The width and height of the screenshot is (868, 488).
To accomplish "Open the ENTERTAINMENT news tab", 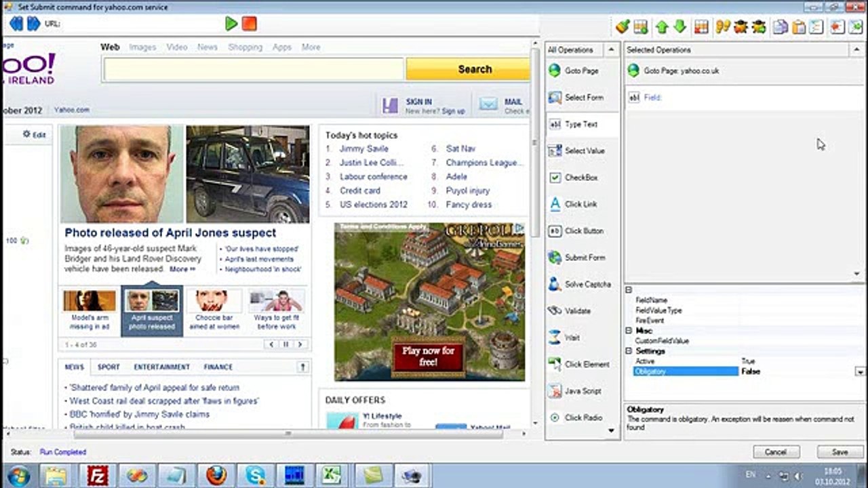I will point(161,367).
